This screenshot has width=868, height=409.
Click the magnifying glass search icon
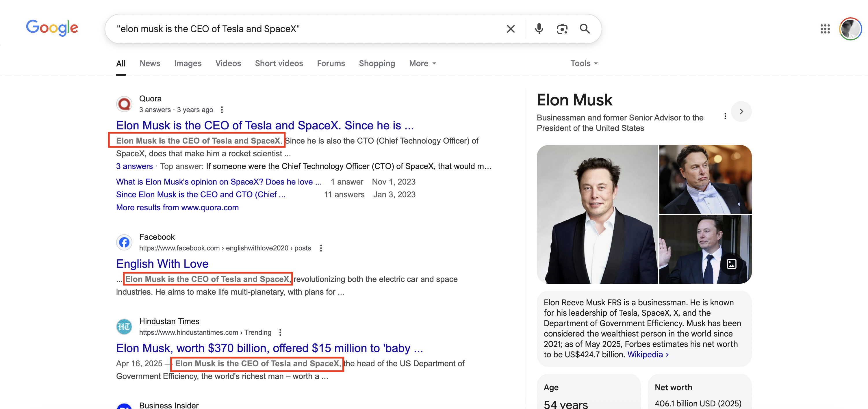click(585, 29)
